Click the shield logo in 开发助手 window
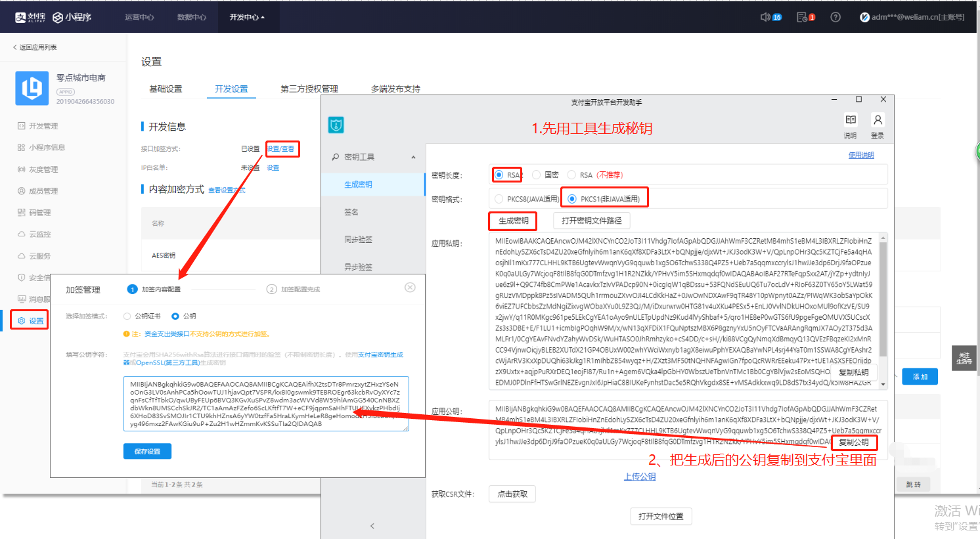The width and height of the screenshot is (980, 539). pyautogui.click(x=336, y=125)
